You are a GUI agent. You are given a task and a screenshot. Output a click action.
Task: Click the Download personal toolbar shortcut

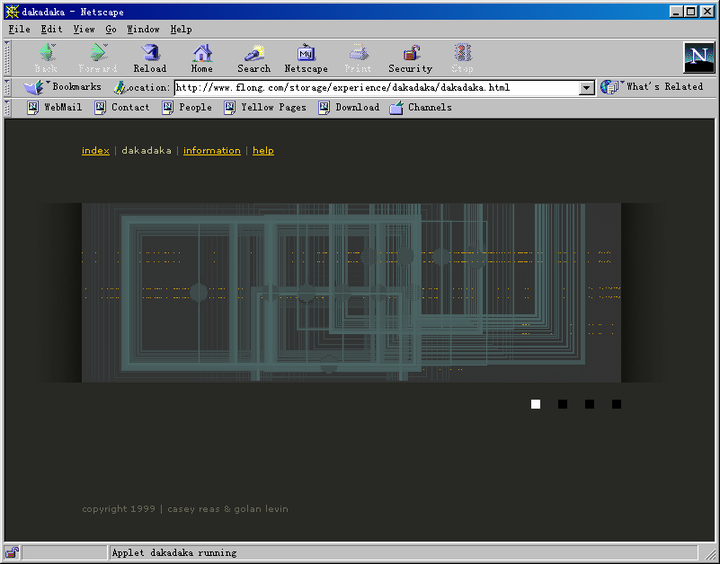point(349,107)
